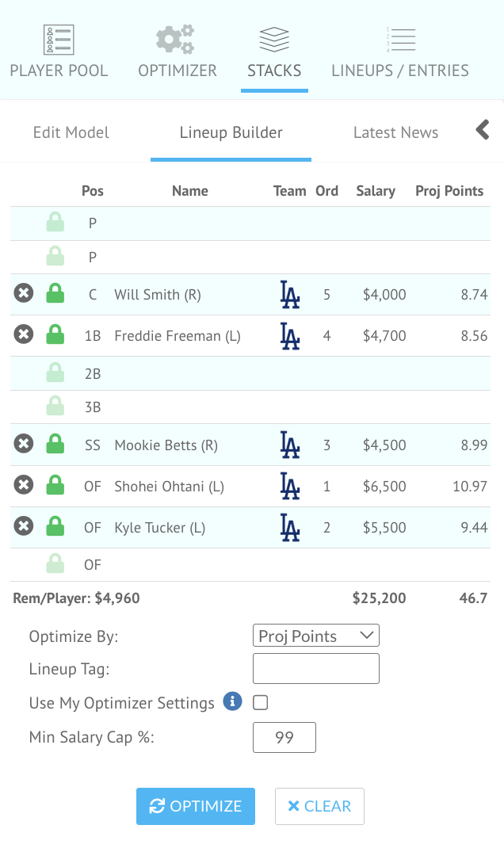Viewport: 504px width, 848px height.
Task: Collapse the panel with the left chevron
Action: click(483, 130)
